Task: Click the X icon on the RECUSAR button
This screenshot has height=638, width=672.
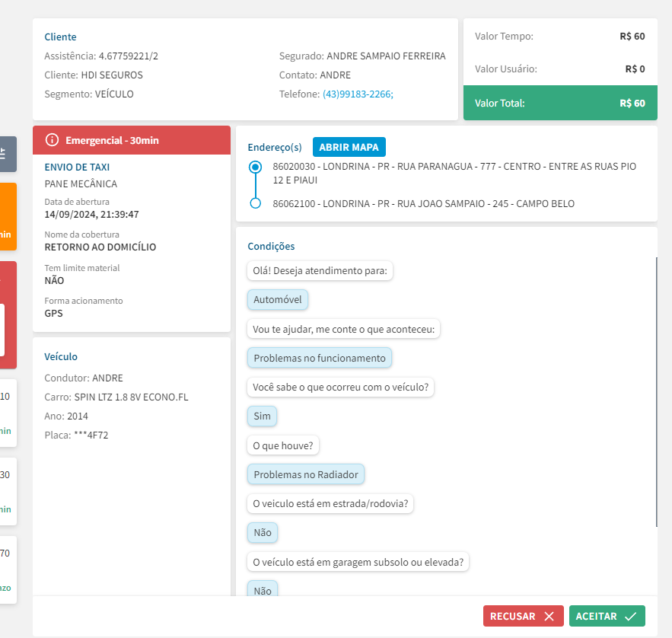Action: click(549, 617)
